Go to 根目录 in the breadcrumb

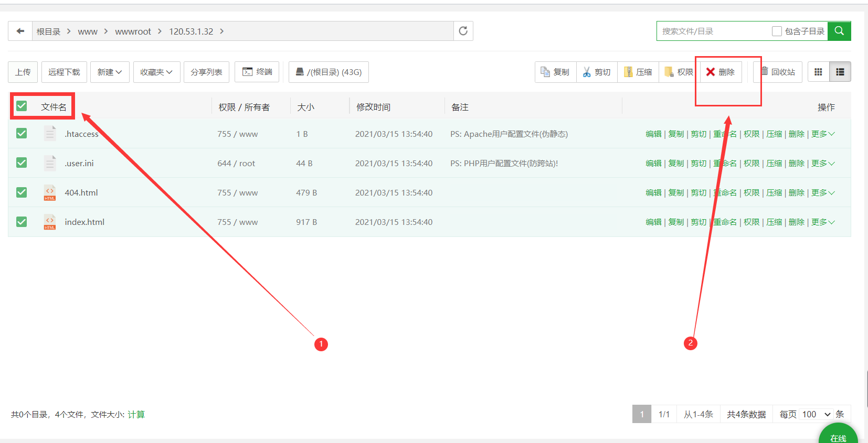click(48, 31)
